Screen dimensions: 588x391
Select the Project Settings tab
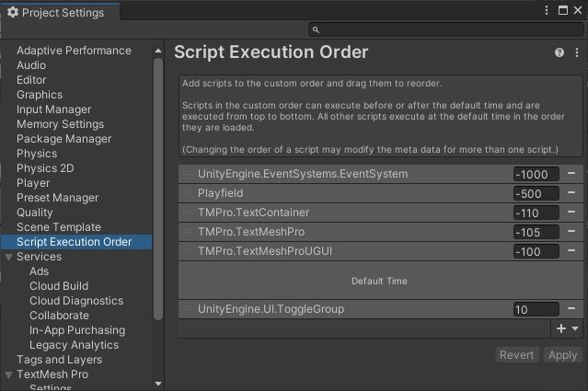60,12
